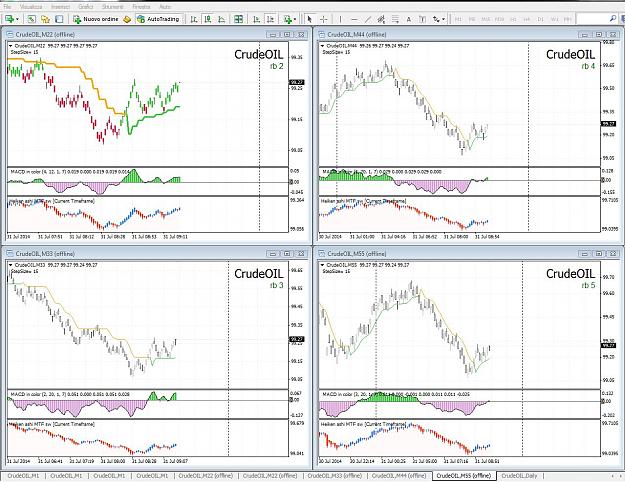The image size is (625, 482).
Task: Set the timeframe to M15
Action: pos(485,19)
